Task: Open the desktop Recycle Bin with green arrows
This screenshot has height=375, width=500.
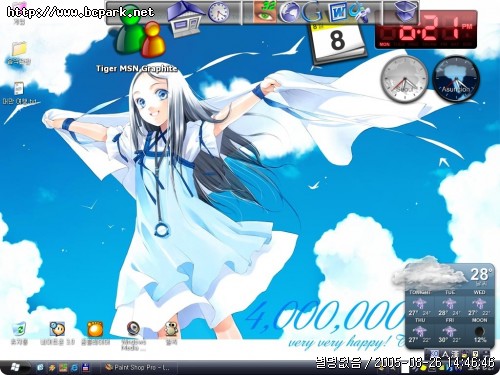Action: tap(20, 329)
